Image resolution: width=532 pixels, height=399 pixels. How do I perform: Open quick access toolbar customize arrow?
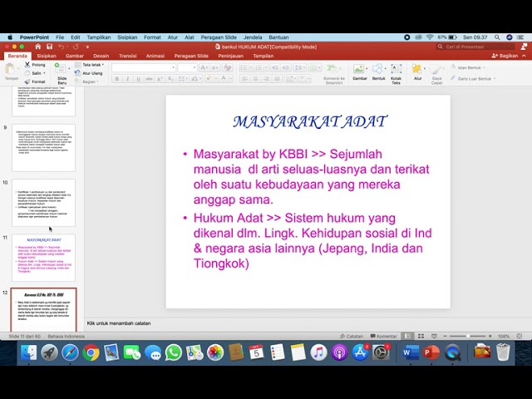pos(87,47)
